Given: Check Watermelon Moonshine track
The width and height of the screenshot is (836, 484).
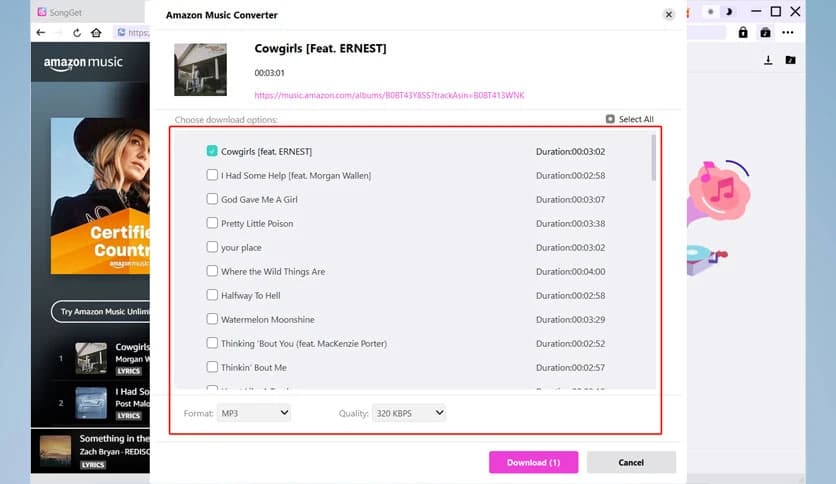Looking at the screenshot, I should click(212, 319).
